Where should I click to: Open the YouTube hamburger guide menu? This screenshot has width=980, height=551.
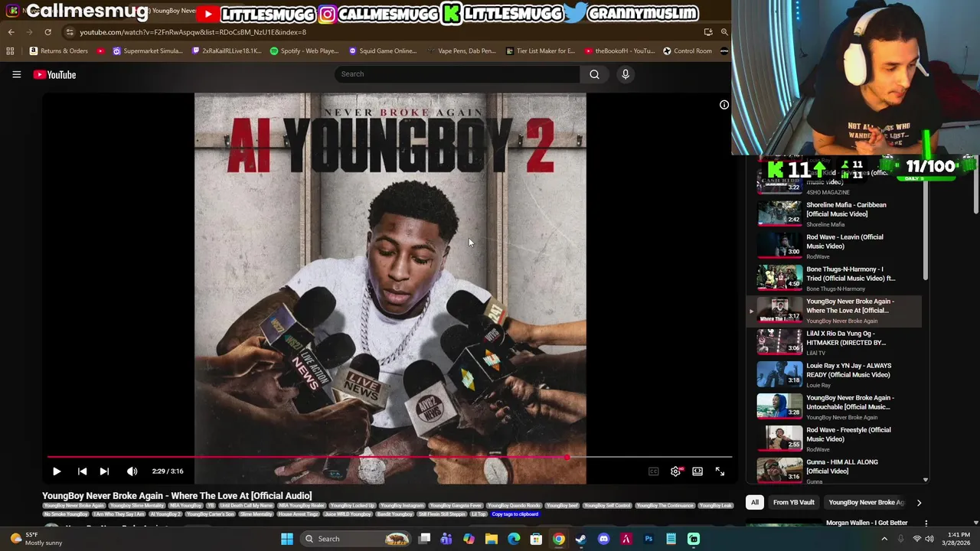pos(16,74)
